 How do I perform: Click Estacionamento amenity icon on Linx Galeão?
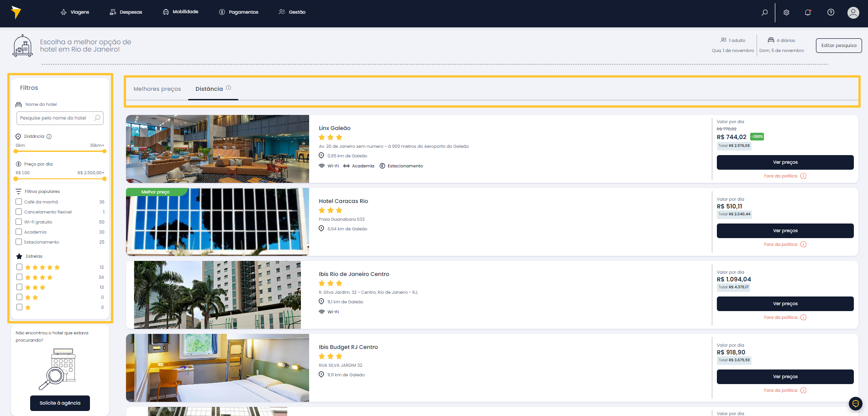tap(383, 166)
